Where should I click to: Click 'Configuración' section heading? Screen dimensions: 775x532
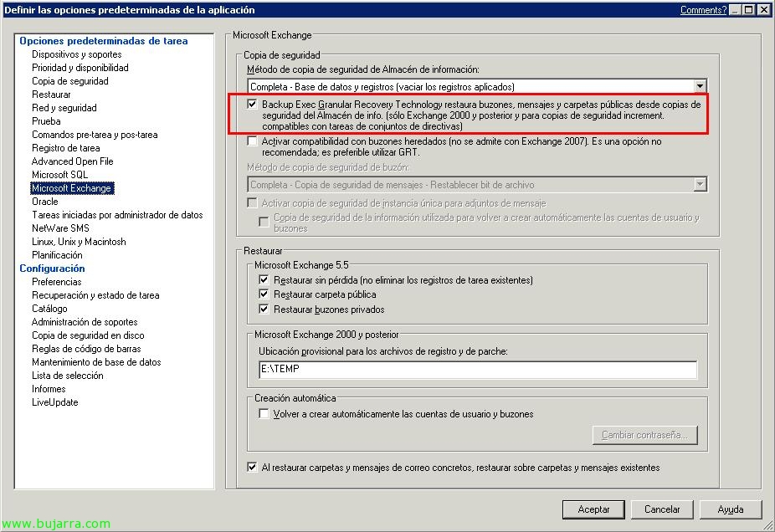click(x=53, y=269)
